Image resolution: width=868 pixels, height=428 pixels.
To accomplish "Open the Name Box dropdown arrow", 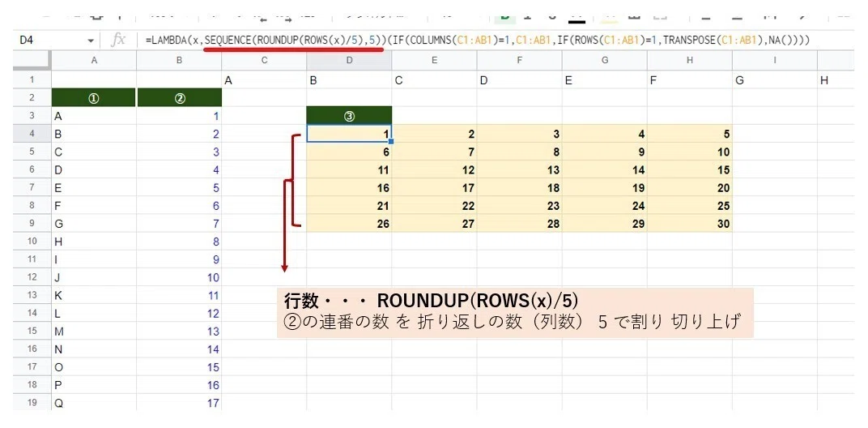I will coord(91,41).
